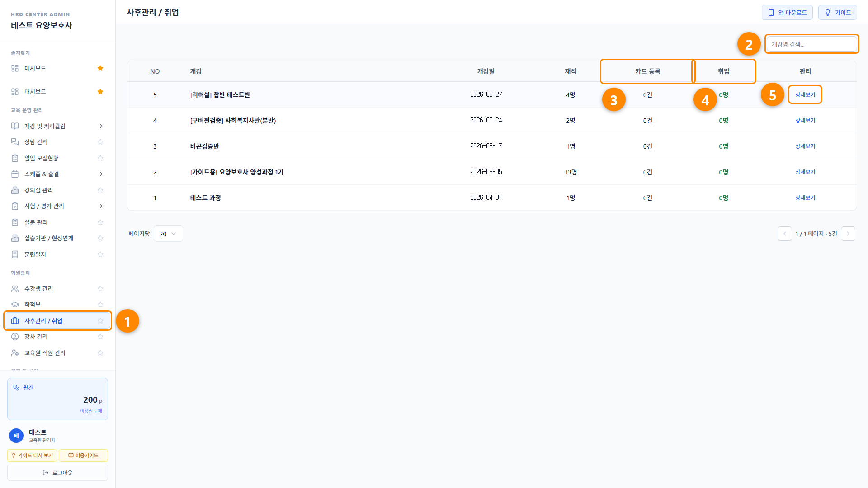868x488 pixels.
Task: Click the 상담 관리 chat icon
Action: (15, 142)
